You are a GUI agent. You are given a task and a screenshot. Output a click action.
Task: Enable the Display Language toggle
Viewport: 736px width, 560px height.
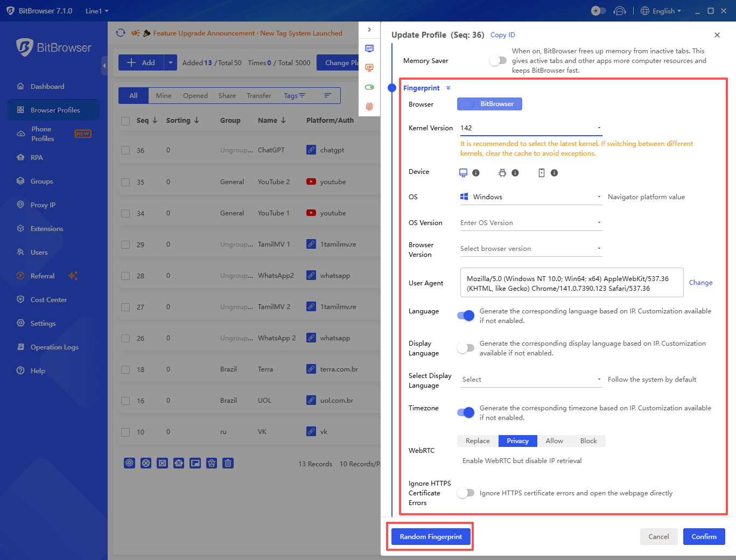pyautogui.click(x=465, y=348)
